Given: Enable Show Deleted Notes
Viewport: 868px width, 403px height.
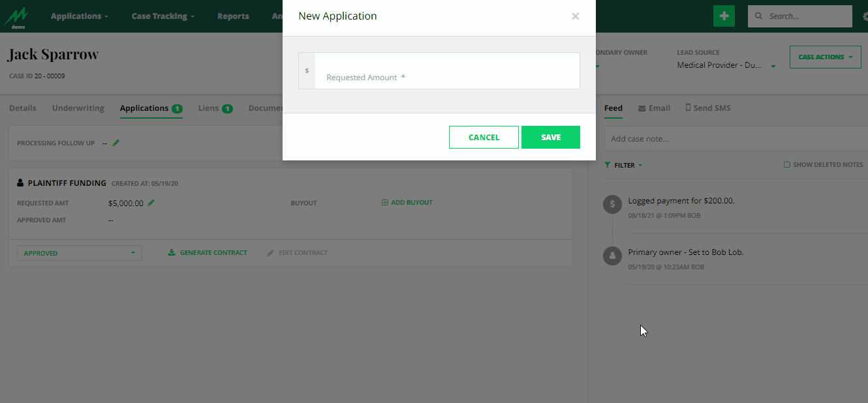Looking at the screenshot, I should point(787,165).
